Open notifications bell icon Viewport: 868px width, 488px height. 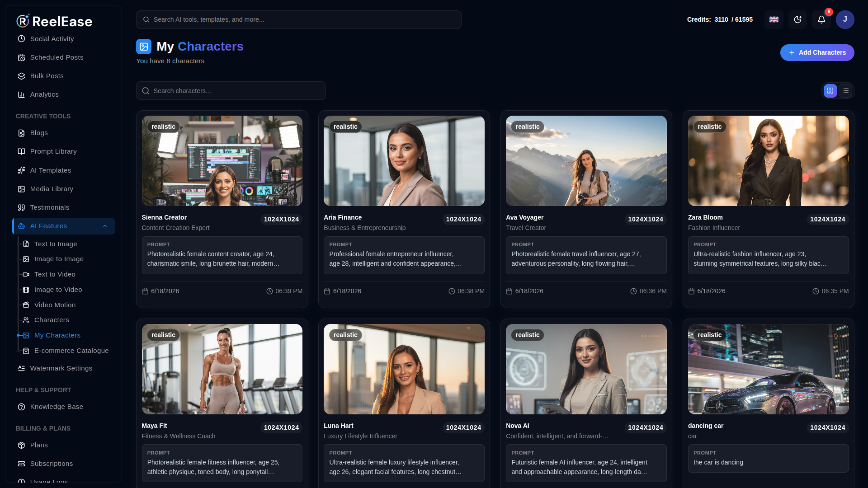click(821, 19)
